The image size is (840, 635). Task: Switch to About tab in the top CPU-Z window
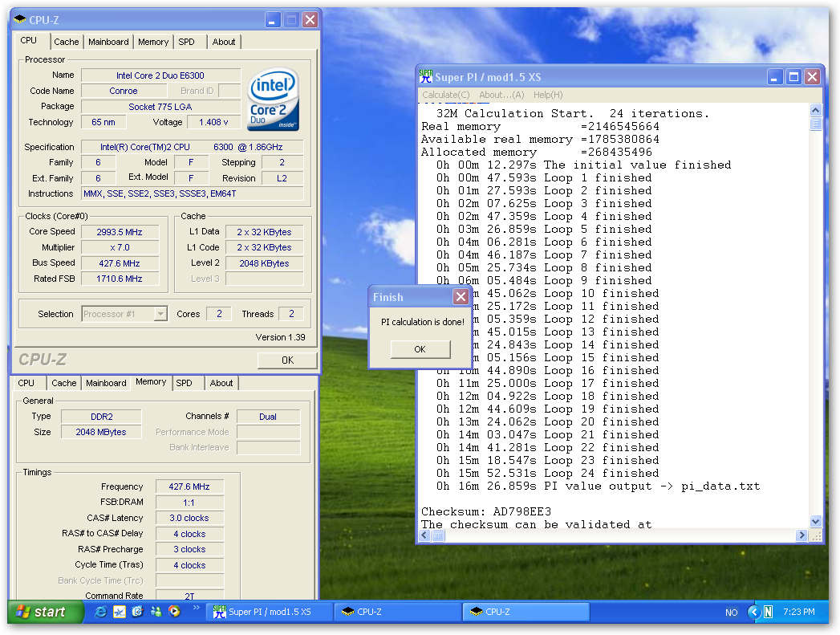223,42
